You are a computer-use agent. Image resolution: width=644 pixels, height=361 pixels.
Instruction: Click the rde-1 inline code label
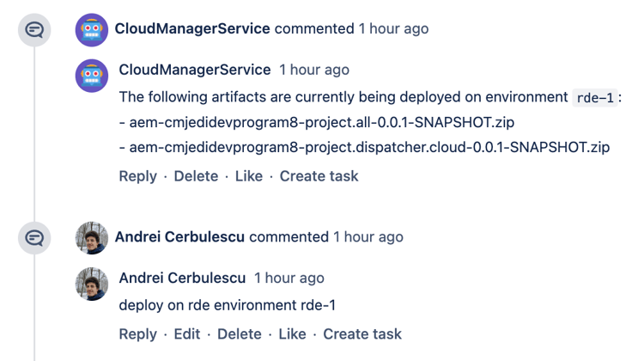pyautogui.click(x=595, y=98)
